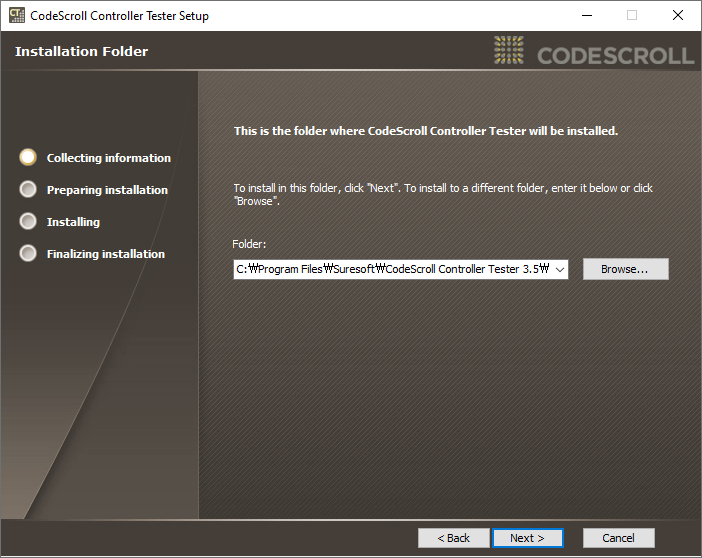Expand the Folder path dropdown arrow
Viewport: 702px width, 558px height.
point(560,270)
